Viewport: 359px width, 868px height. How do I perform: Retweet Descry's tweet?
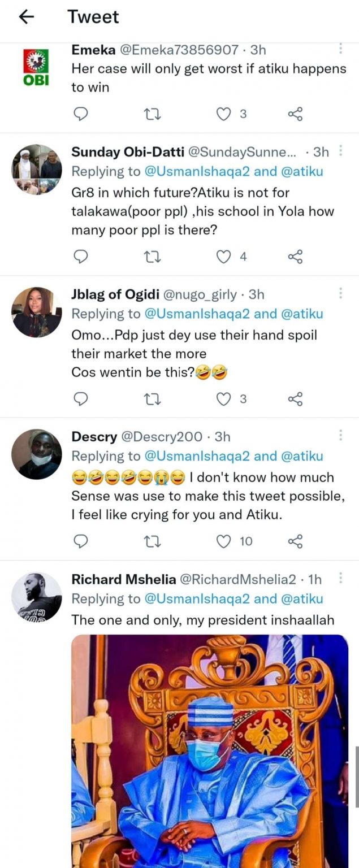click(153, 541)
